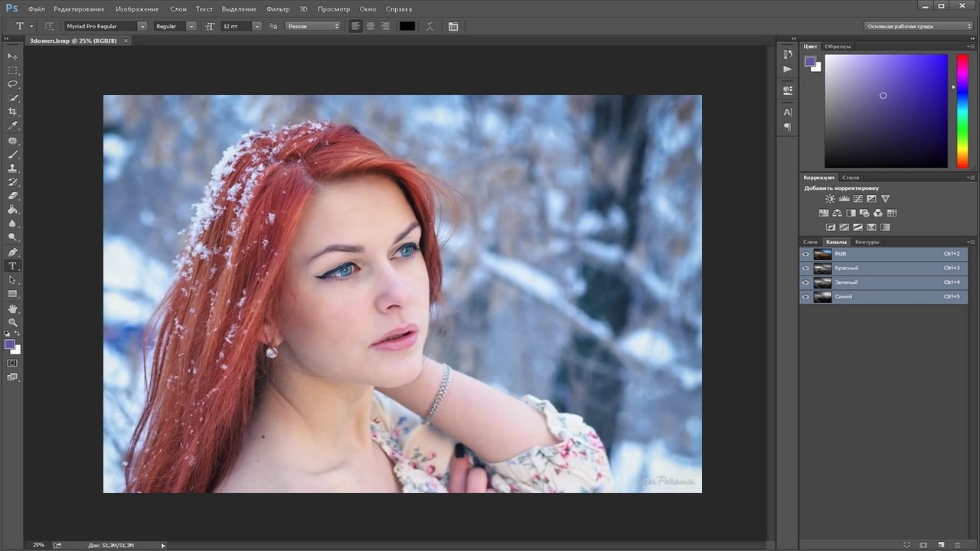
Task: Select the Move tool
Action: pyautogui.click(x=12, y=57)
